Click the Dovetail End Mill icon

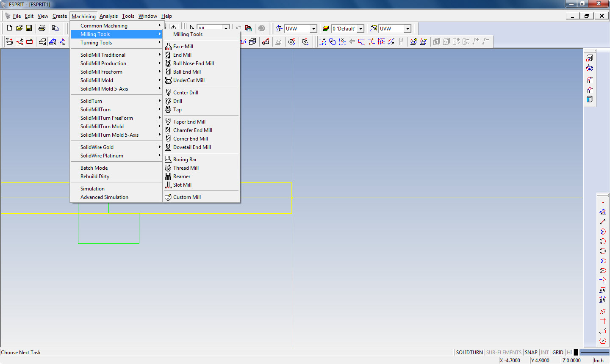pos(168,147)
